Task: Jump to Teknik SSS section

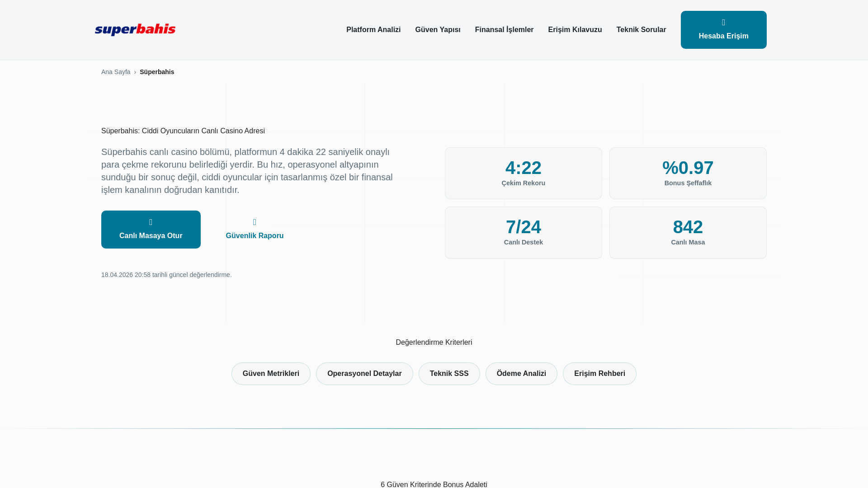Action: 449,374
